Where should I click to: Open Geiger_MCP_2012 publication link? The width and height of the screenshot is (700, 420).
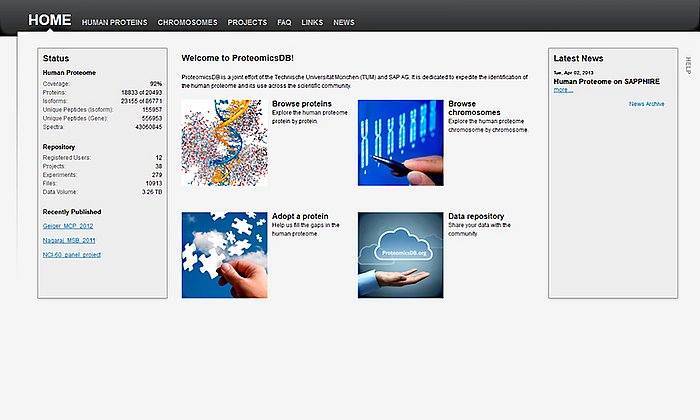pos(68,226)
